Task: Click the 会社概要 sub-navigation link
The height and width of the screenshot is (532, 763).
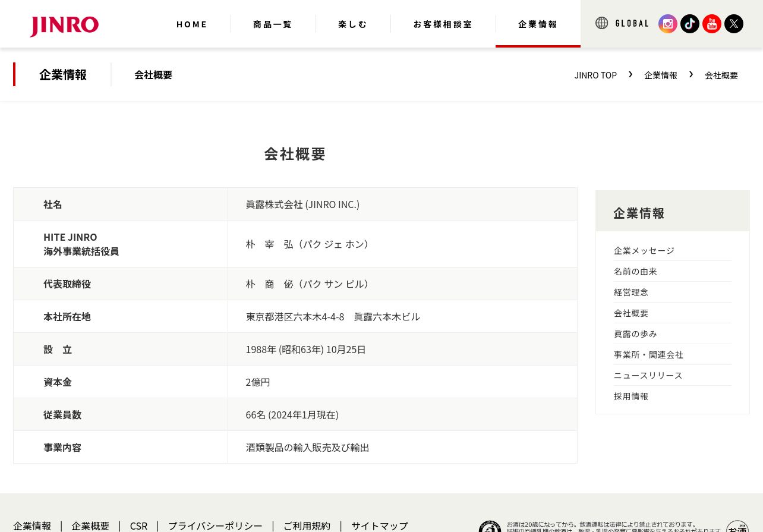Action: coord(153,75)
